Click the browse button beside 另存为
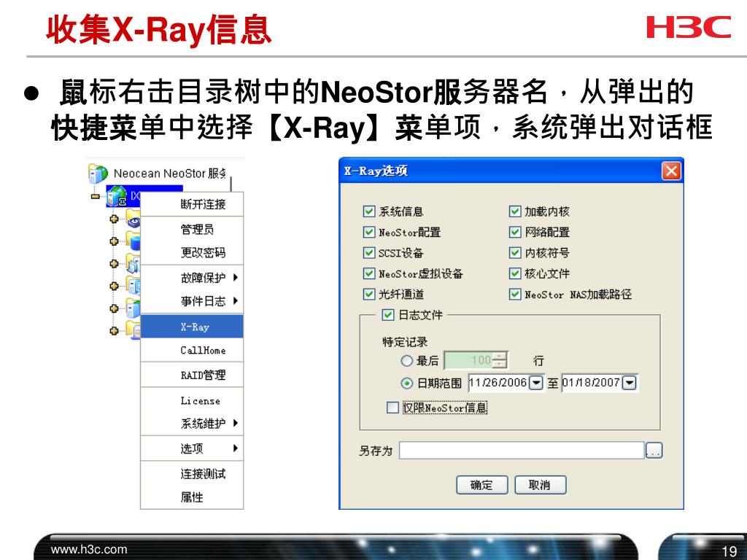 pyautogui.click(x=654, y=451)
